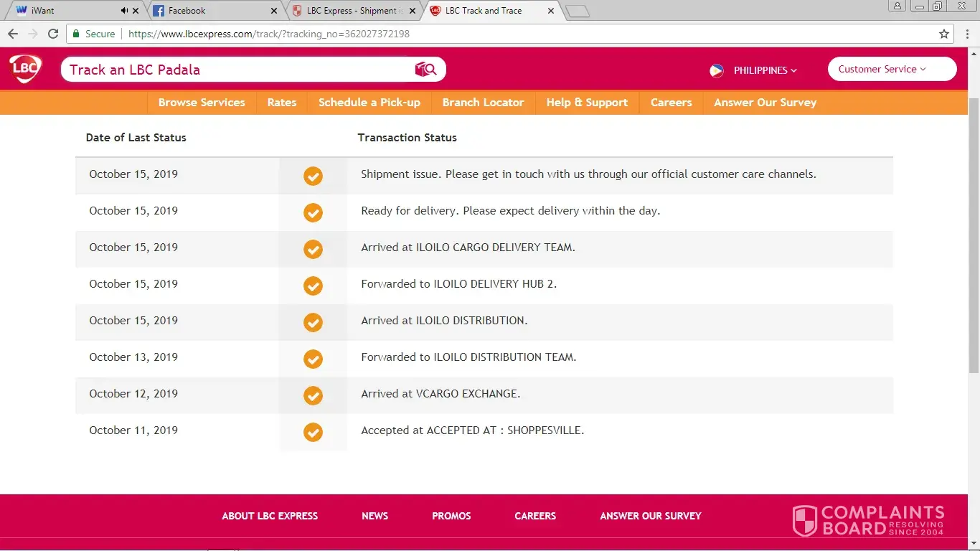The width and height of the screenshot is (980, 551).
Task: Click the checkmark for Accepted at SHOPPESVILLE
Action: [313, 432]
